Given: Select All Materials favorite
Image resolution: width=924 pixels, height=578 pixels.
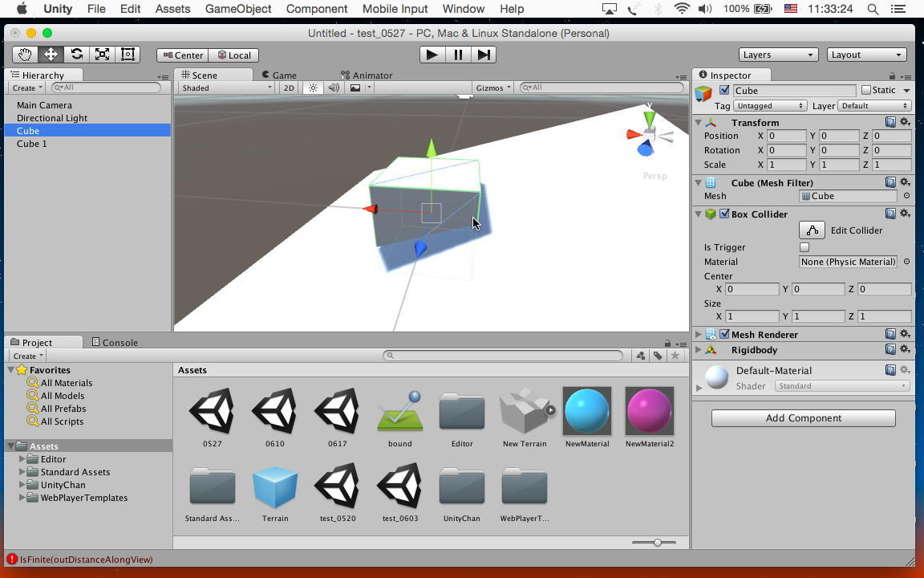Looking at the screenshot, I should (66, 383).
